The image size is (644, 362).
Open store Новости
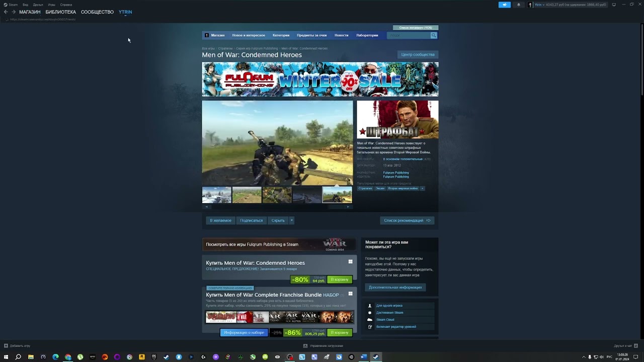(x=341, y=35)
